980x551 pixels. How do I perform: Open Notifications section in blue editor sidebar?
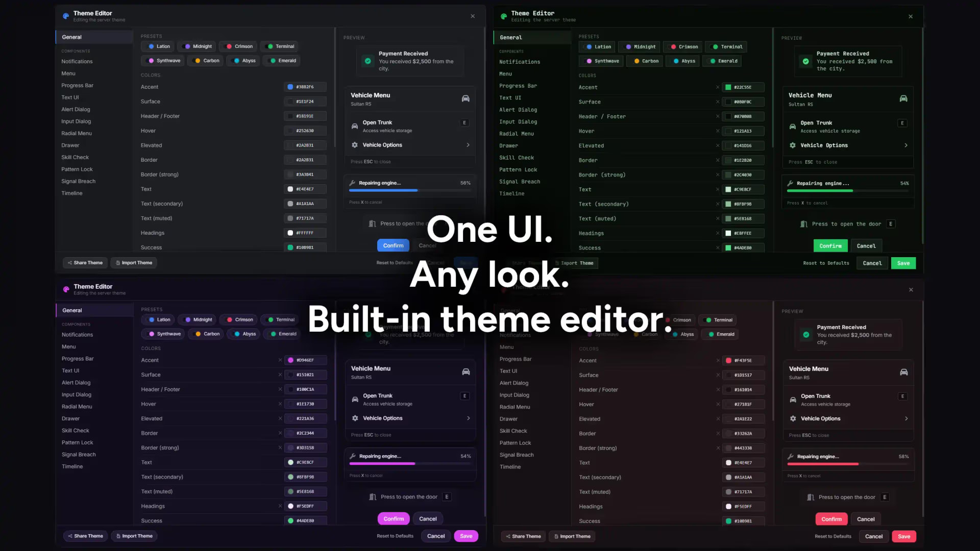77,61
